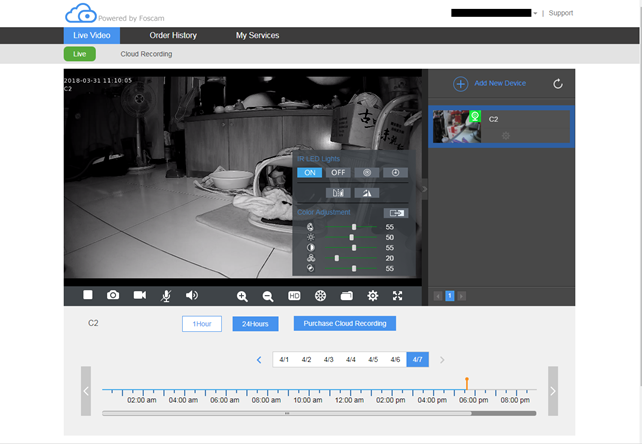The image size is (642, 444).
Task: Turn IR LED lights OFF
Action: pyautogui.click(x=338, y=172)
